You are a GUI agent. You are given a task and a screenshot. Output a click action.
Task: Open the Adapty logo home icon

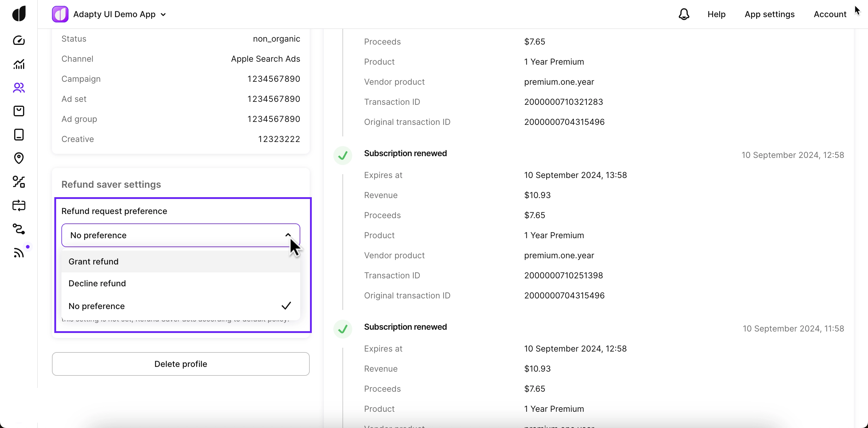(19, 14)
